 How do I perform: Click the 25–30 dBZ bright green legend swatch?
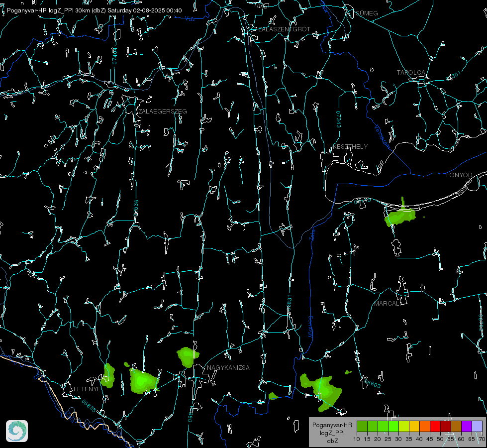click(x=393, y=427)
